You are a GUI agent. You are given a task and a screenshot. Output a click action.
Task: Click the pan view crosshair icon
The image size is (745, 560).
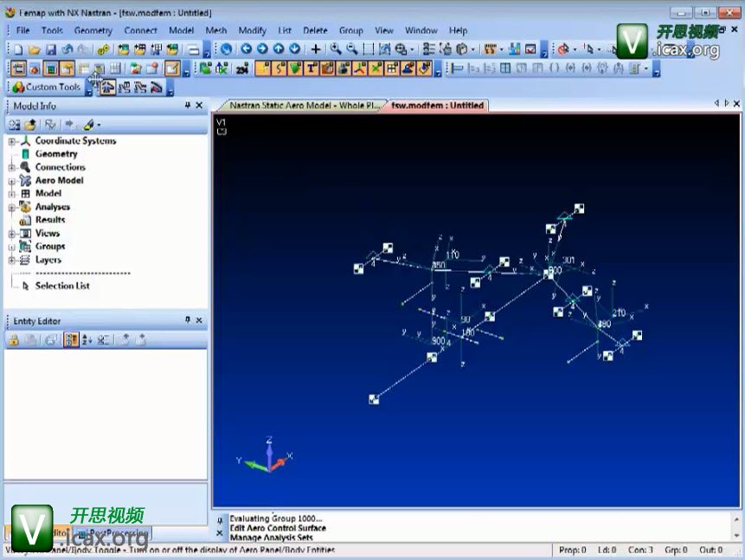pyautogui.click(x=316, y=49)
